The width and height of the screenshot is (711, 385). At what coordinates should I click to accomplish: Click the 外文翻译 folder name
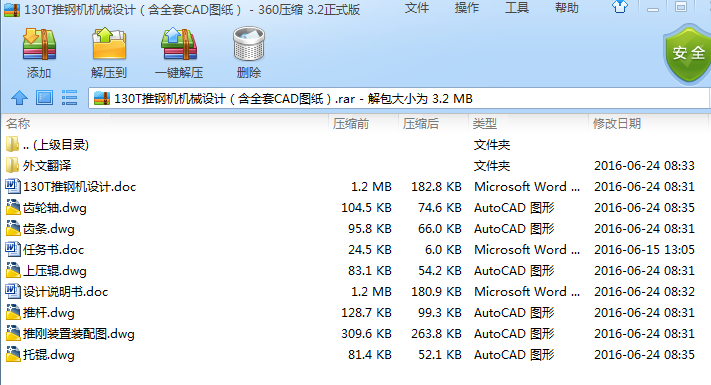pos(47,166)
